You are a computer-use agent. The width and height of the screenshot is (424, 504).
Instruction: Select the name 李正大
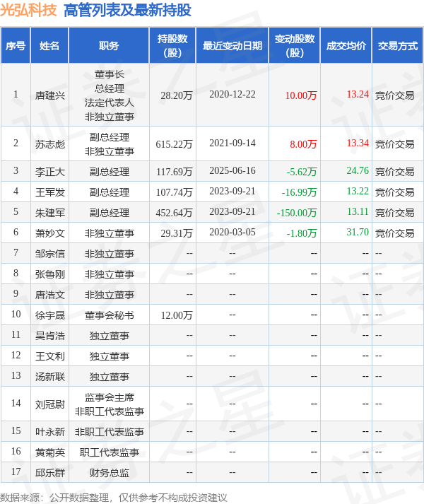[x=50, y=172]
